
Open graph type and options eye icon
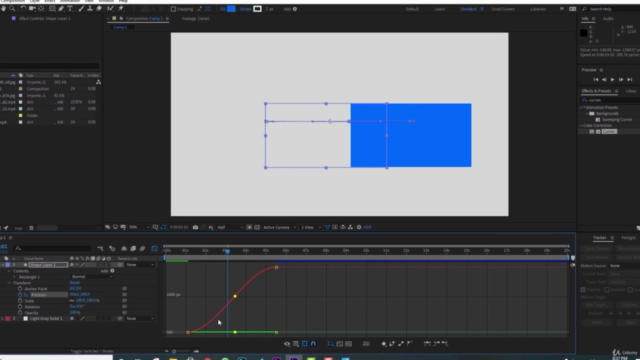click(x=287, y=344)
